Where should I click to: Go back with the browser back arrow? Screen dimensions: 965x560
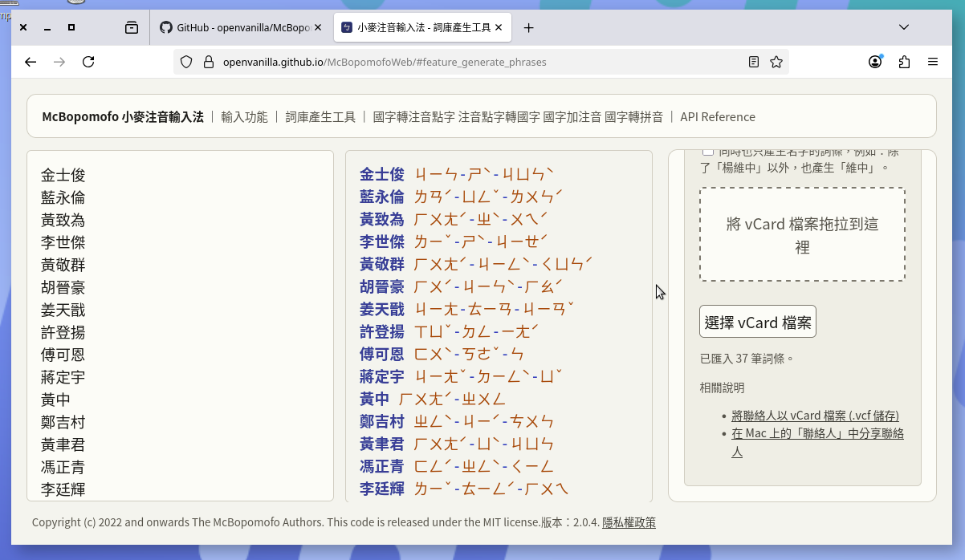(31, 62)
